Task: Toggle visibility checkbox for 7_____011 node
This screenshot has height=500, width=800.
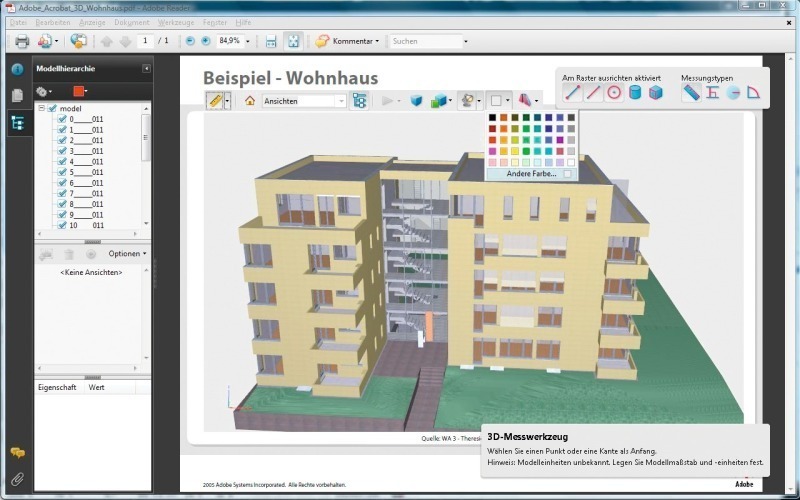Action: [x=62, y=194]
